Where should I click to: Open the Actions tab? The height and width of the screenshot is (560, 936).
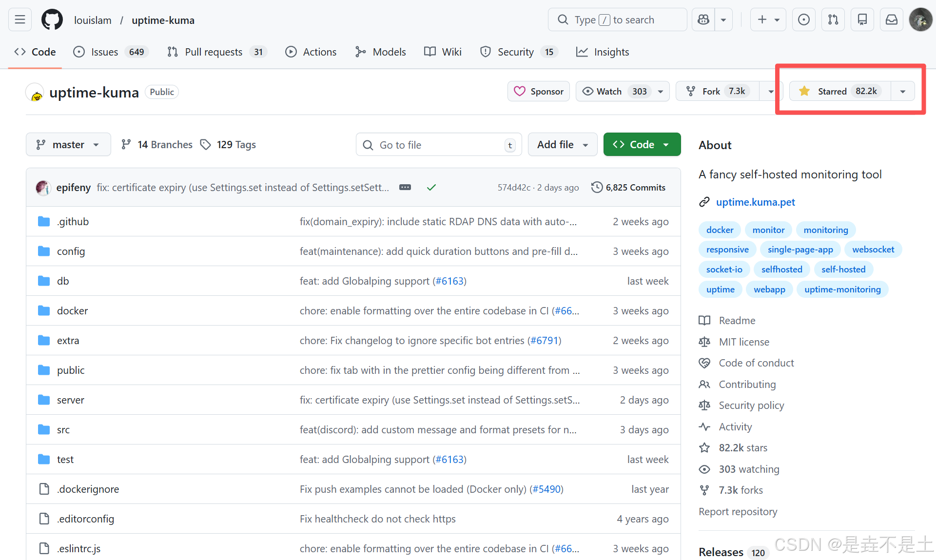pyautogui.click(x=311, y=52)
